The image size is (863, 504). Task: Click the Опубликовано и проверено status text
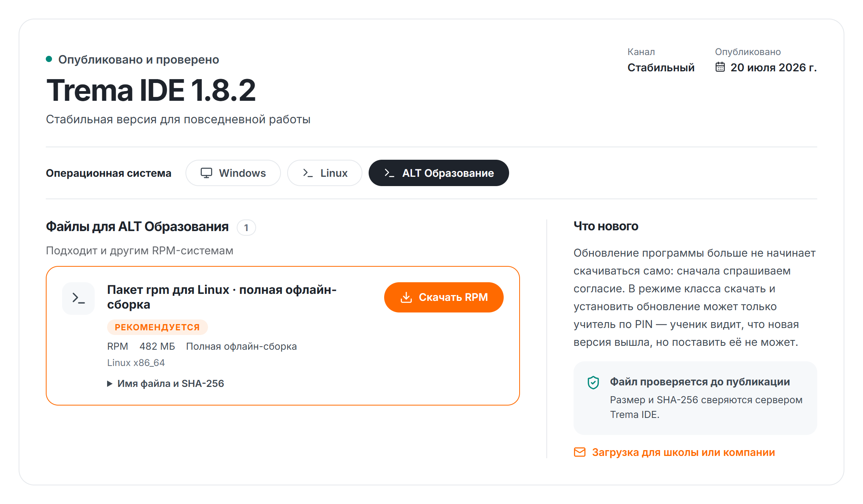(139, 60)
